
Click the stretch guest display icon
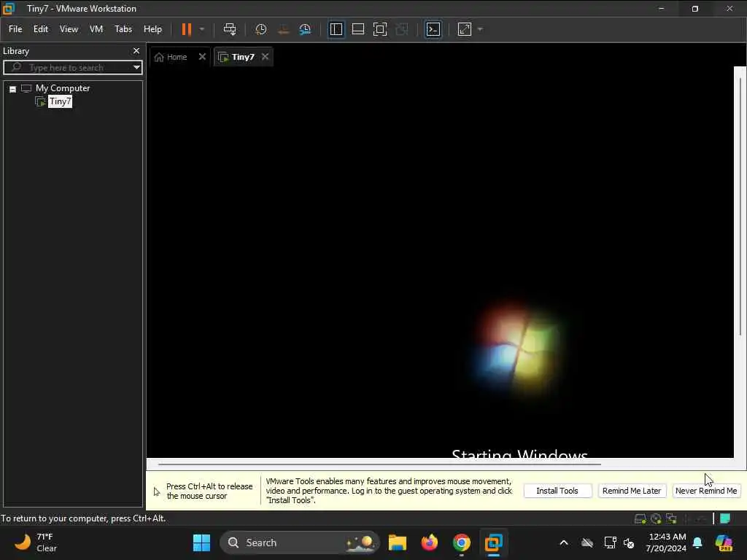click(465, 29)
